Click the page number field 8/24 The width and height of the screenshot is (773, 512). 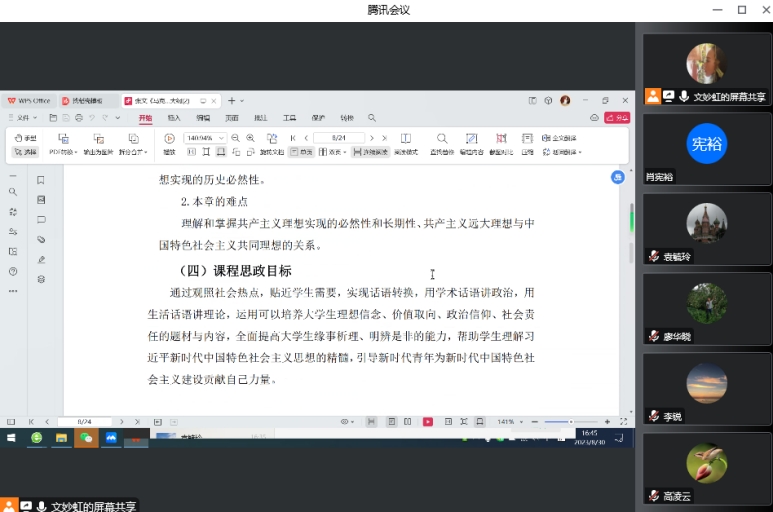coord(337,138)
